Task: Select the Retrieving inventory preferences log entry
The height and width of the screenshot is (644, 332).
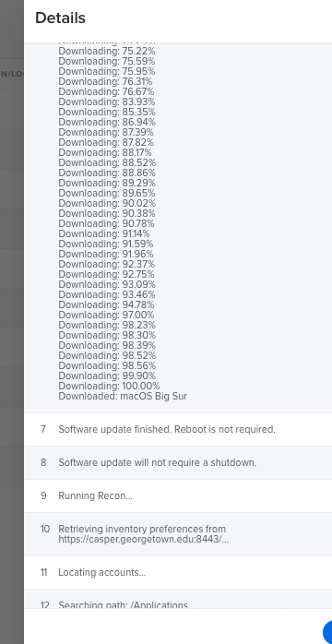Action: (178, 534)
